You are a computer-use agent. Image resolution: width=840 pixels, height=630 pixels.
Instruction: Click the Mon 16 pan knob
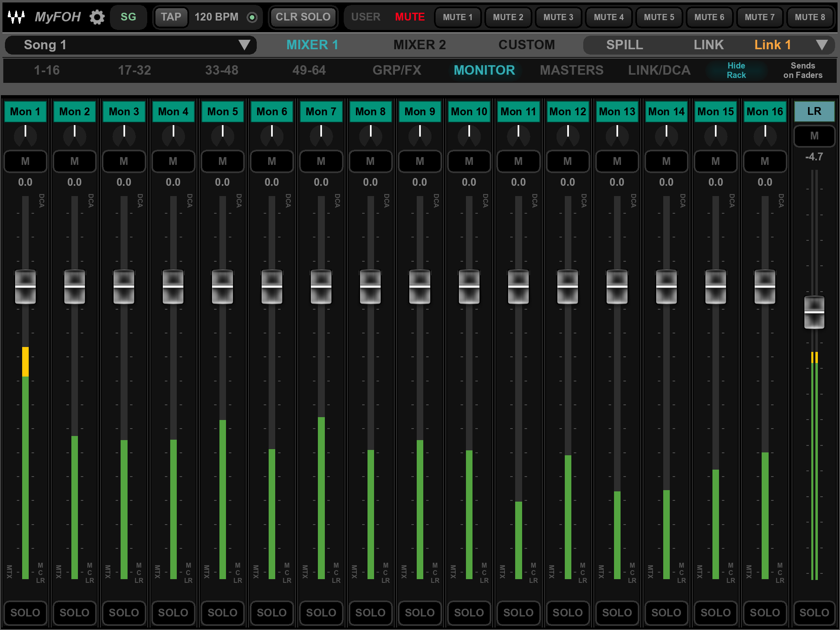click(765, 136)
